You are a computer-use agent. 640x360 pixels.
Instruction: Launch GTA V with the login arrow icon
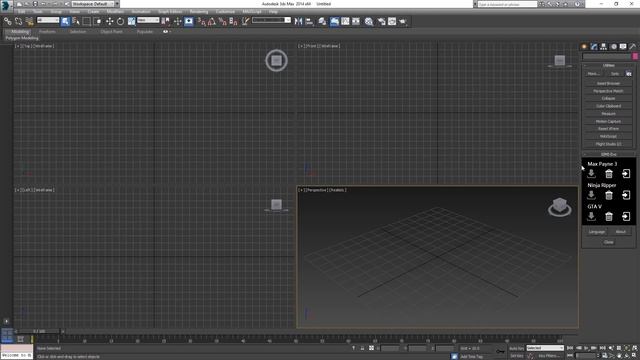click(x=626, y=216)
